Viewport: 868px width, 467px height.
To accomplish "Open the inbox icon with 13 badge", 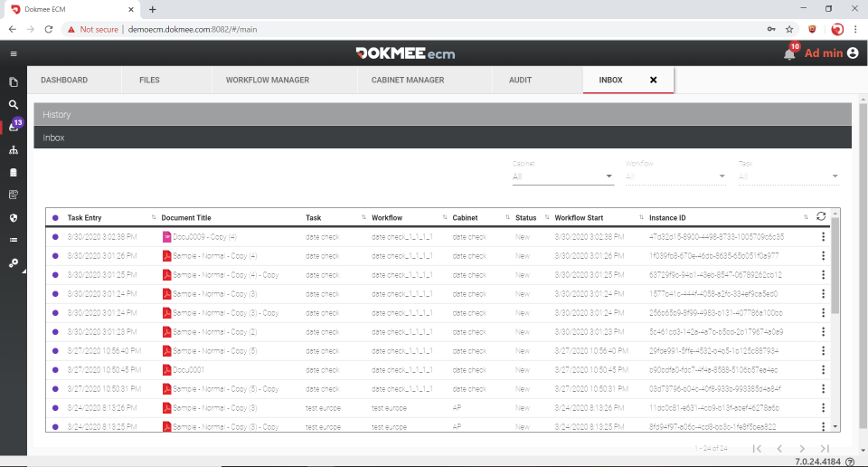I will coord(14,125).
